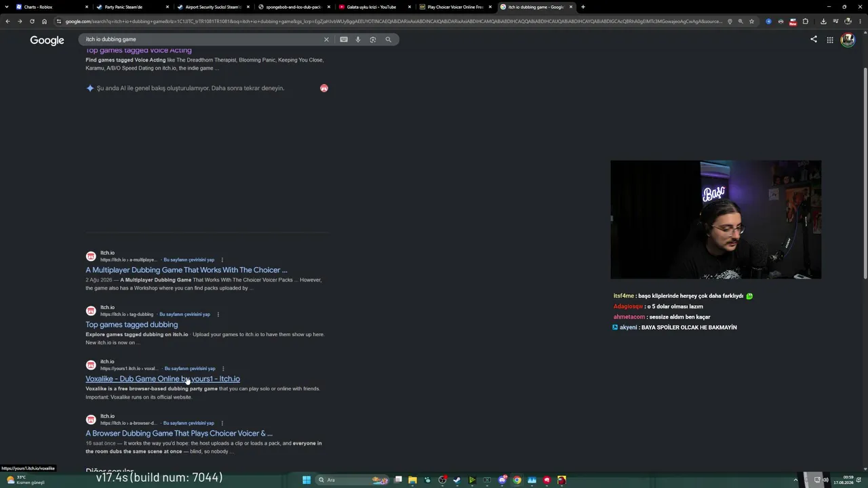Image resolution: width=868 pixels, height=488 pixels.
Task: Open 'Top games tagged Voice Acting' result
Action: click(x=138, y=50)
